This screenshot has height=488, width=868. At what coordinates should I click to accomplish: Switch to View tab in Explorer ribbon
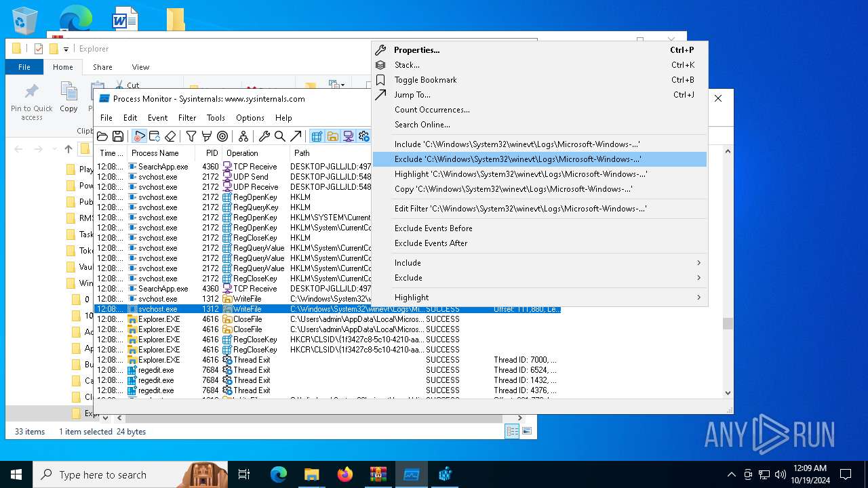[x=140, y=67]
